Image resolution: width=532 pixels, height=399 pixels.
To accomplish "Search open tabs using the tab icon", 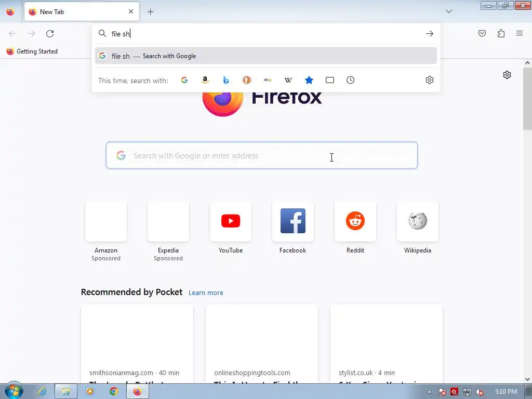I will pos(330,80).
